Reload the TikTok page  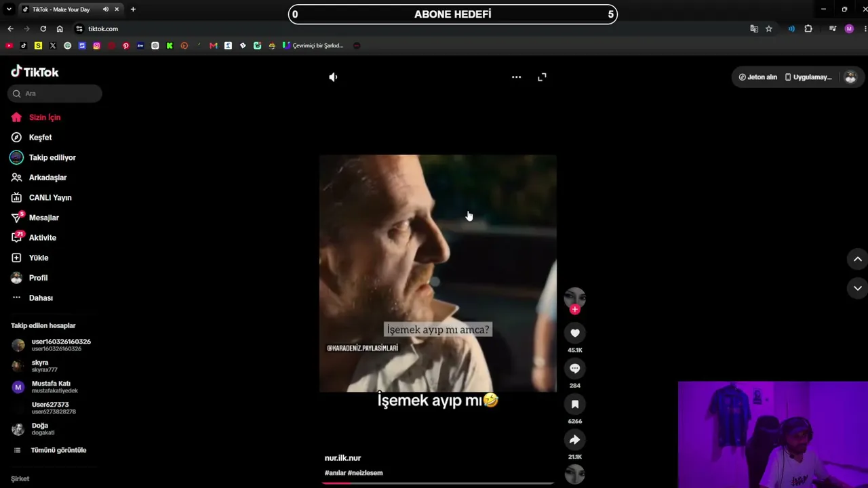pyautogui.click(x=43, y=28)
